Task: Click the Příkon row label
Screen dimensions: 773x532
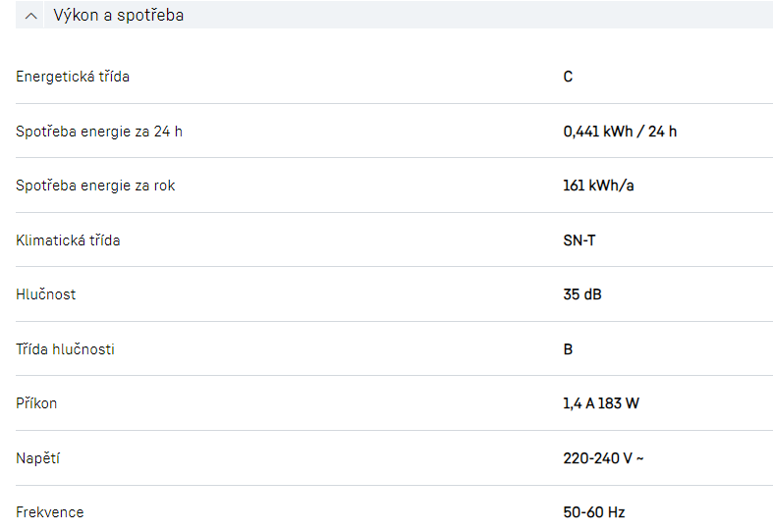Action: point(36,403)
